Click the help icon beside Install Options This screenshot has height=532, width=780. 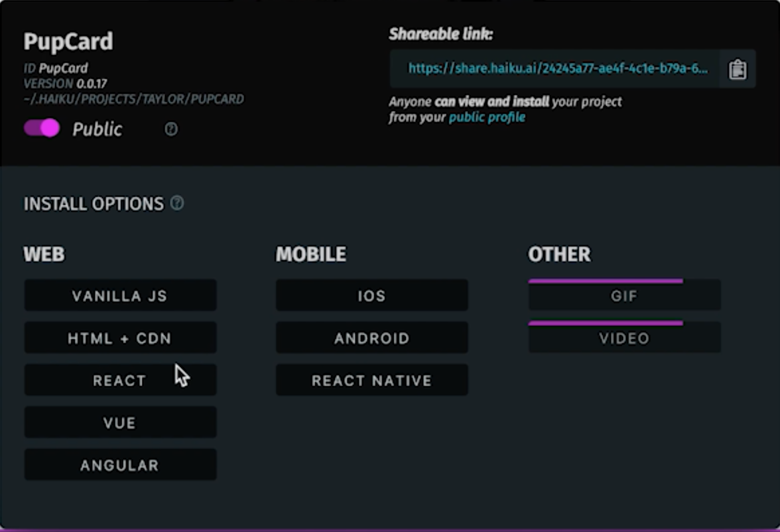[x=177, y=203]
